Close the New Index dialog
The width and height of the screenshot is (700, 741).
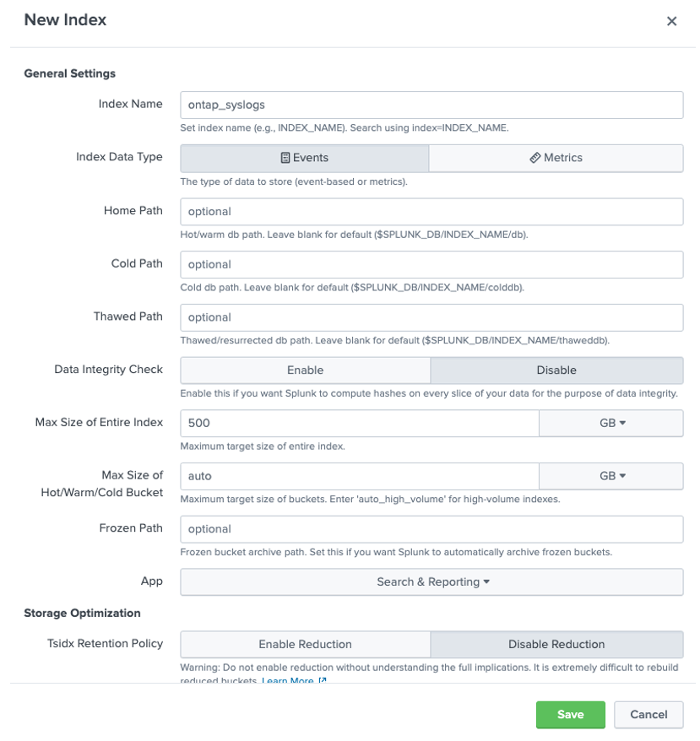pos(671,21)
